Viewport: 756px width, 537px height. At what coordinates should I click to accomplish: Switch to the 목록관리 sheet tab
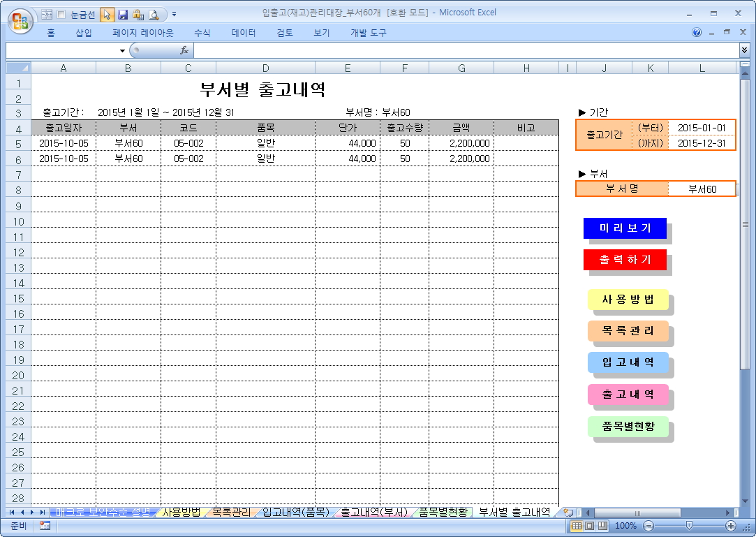click(x=231, y=513)
